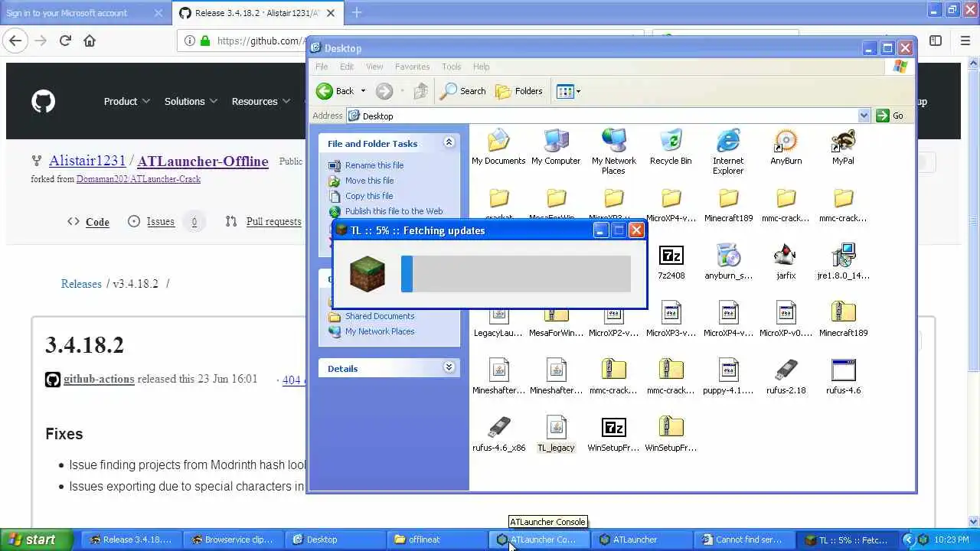Select the anyburn_s... setup icon
980x551 pixels.
pyautogui.click(x=728, y=262)
